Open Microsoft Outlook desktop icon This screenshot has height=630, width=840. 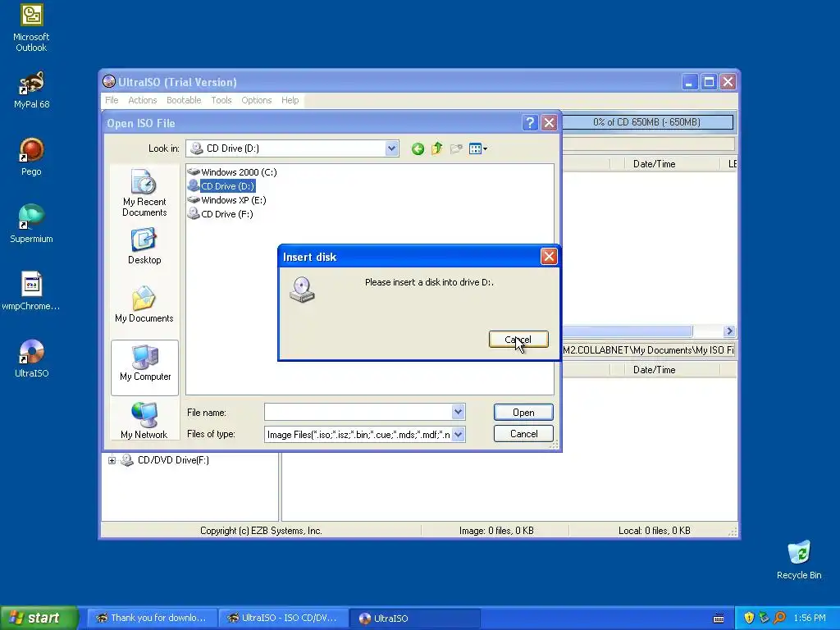coord(31,28)
